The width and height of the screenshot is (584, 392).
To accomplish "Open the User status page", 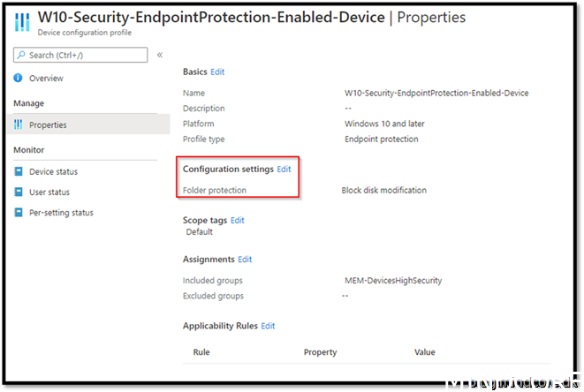I will click(49, 192).
